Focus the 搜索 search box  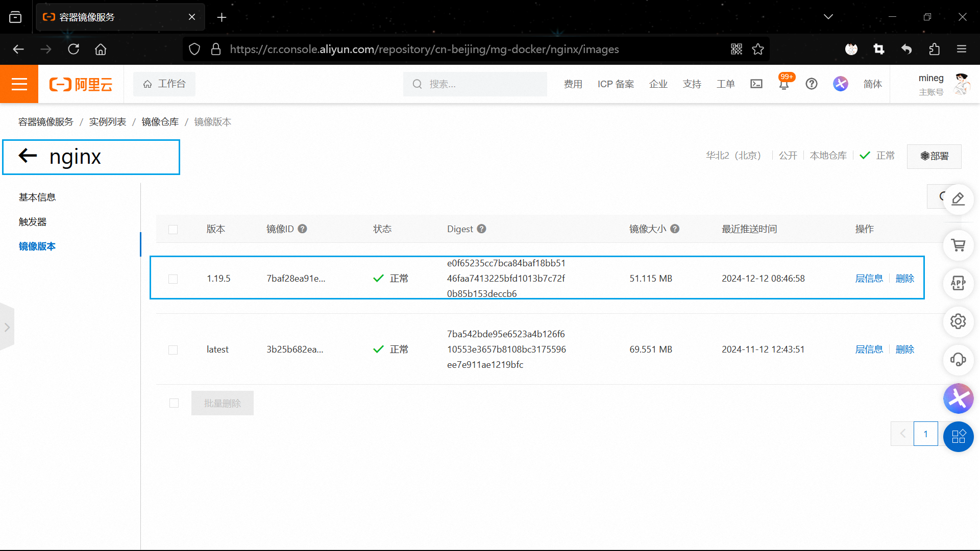[x=475, y=84]
